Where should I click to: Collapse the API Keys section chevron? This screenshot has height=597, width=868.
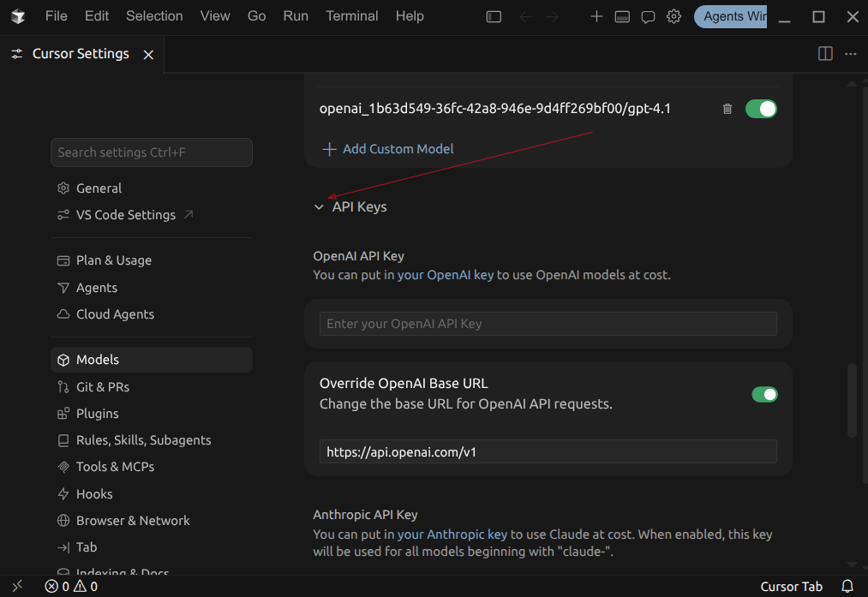click(x=319, y=207)
